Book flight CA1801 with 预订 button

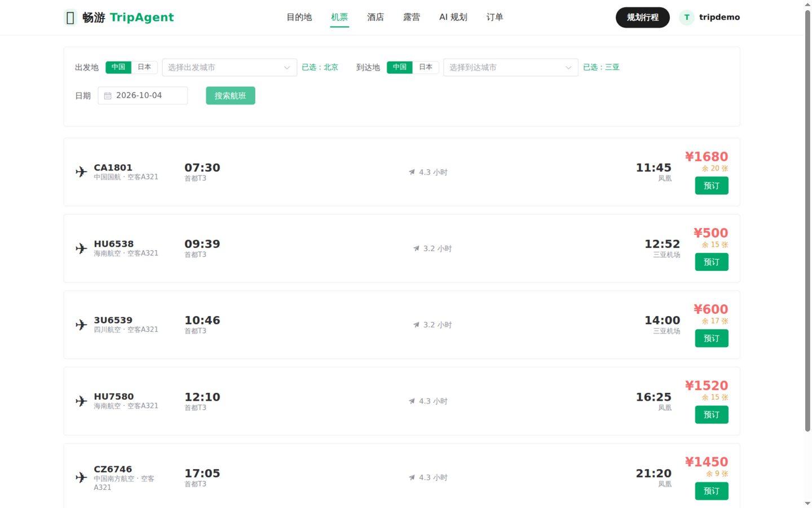click(712, 186)
